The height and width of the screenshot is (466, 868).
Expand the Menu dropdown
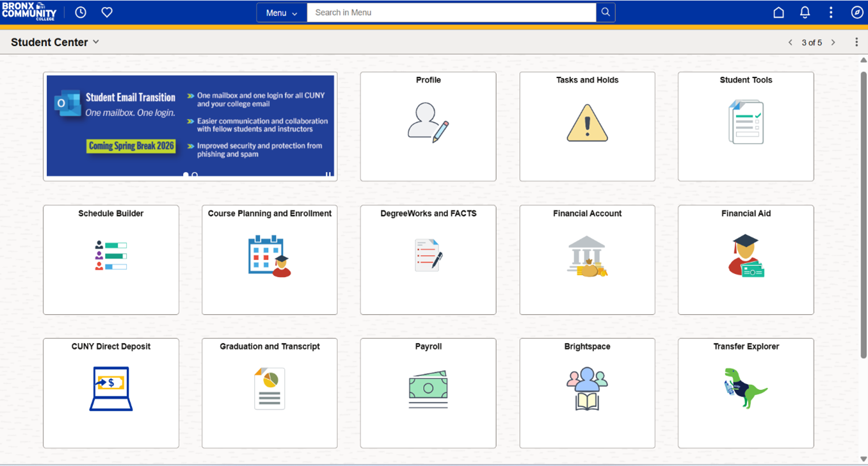click(x=282, y=13)
